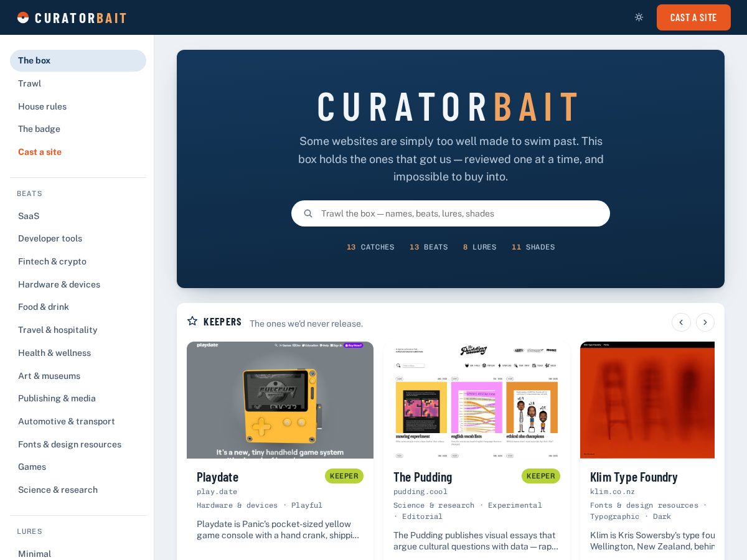Click Hardware & devices tag on Playdate card
The image size is (747, 560).
pyautogui.click(x=237, y=505)
